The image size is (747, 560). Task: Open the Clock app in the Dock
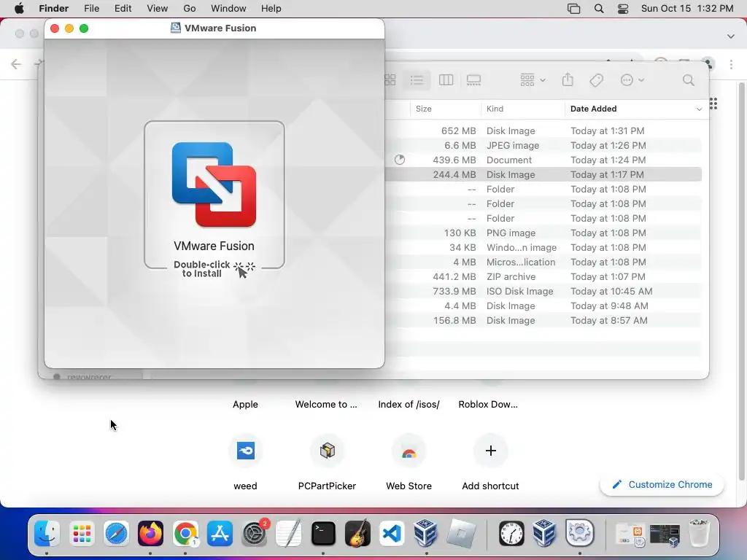pyautogui.click(x=511, y=533)
